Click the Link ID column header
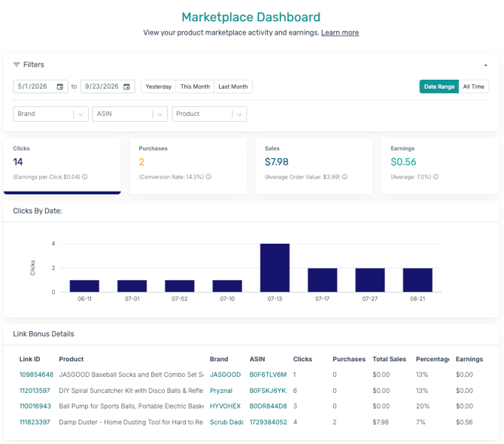This screenshot has width=504, height=444. coord(29,359)
